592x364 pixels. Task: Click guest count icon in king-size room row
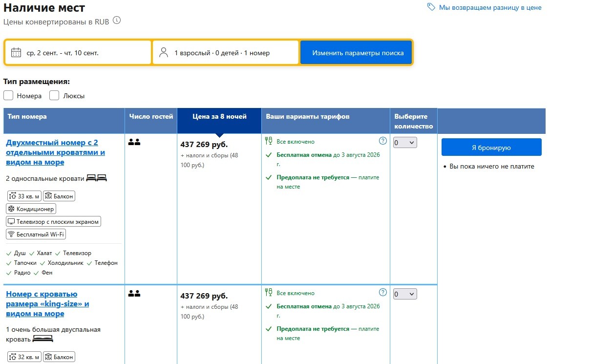click(134, 294)
